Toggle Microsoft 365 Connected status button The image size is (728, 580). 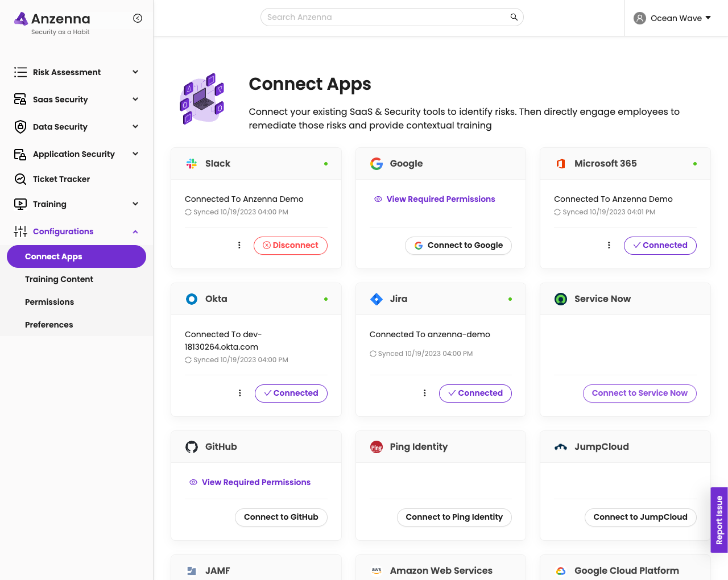pyautogui.click(x=660, y=245)
